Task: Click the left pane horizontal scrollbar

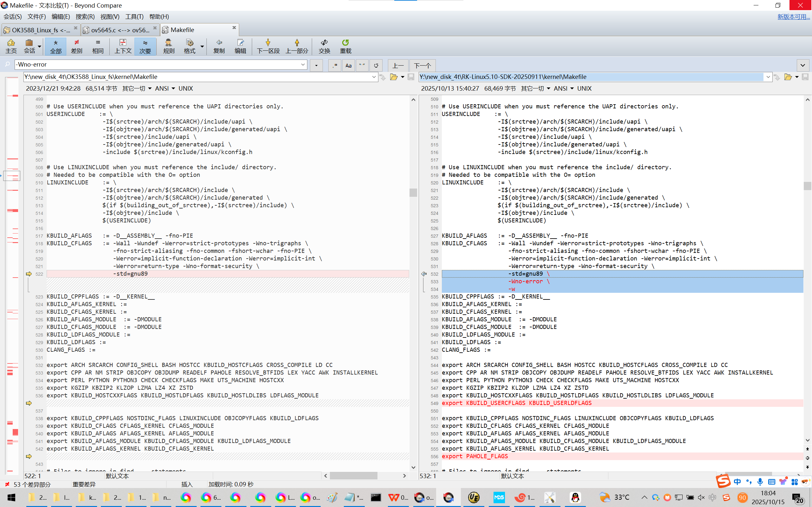Action: pos(353,476)
